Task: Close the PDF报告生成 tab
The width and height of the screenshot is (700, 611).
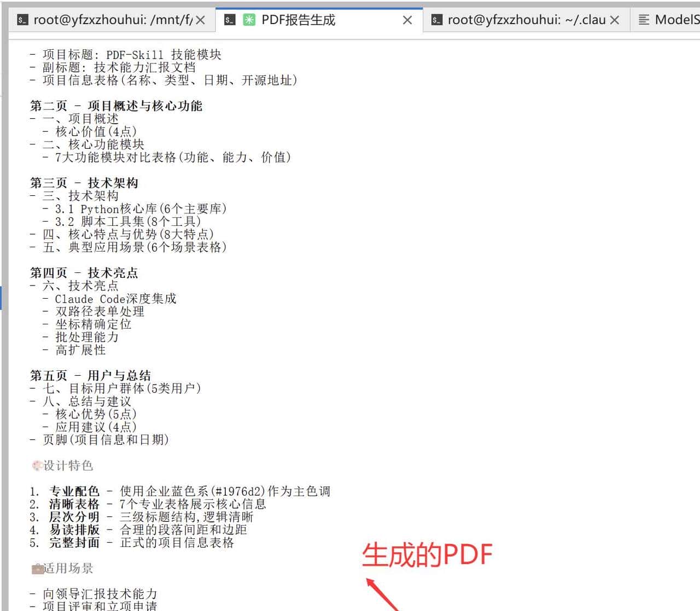Action: (x=407, y=20)
